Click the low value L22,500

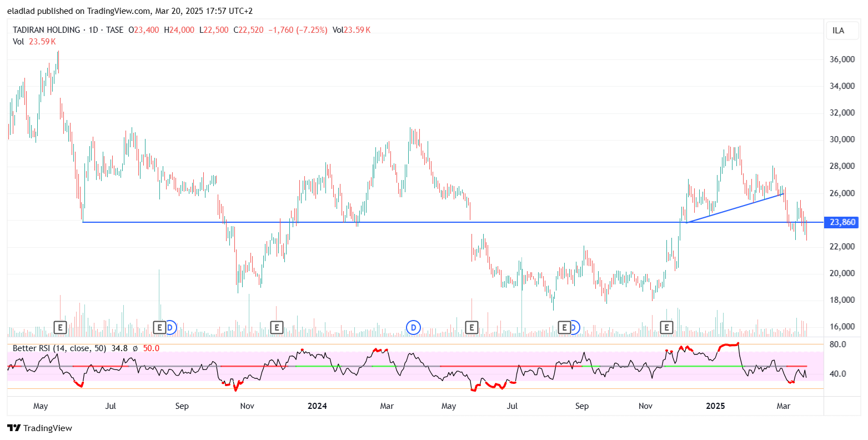click(213, 30)
